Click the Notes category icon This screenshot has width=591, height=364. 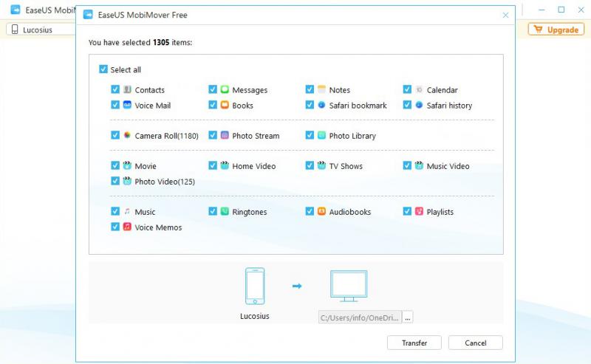[321, 89]
